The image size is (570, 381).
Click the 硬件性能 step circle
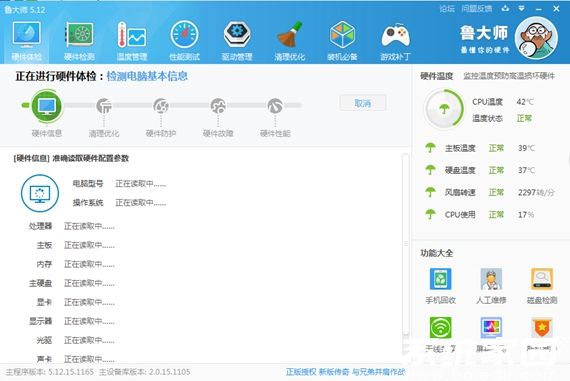click(275, 106)
